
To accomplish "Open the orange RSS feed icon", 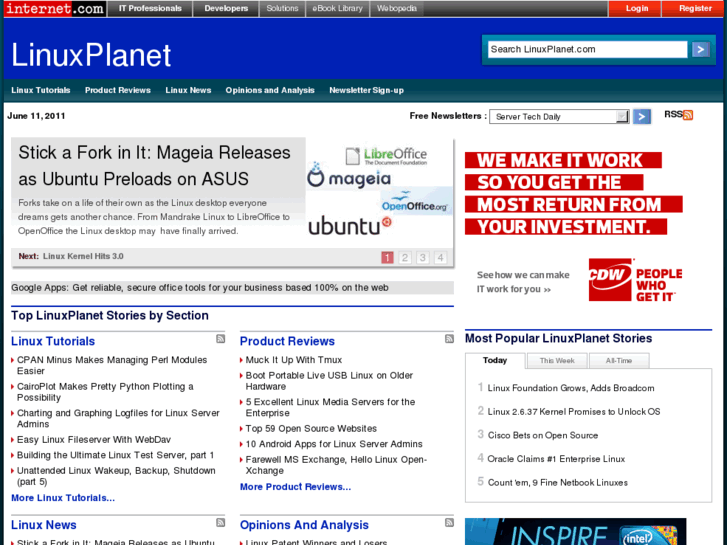I will click(x=688, y=115).
